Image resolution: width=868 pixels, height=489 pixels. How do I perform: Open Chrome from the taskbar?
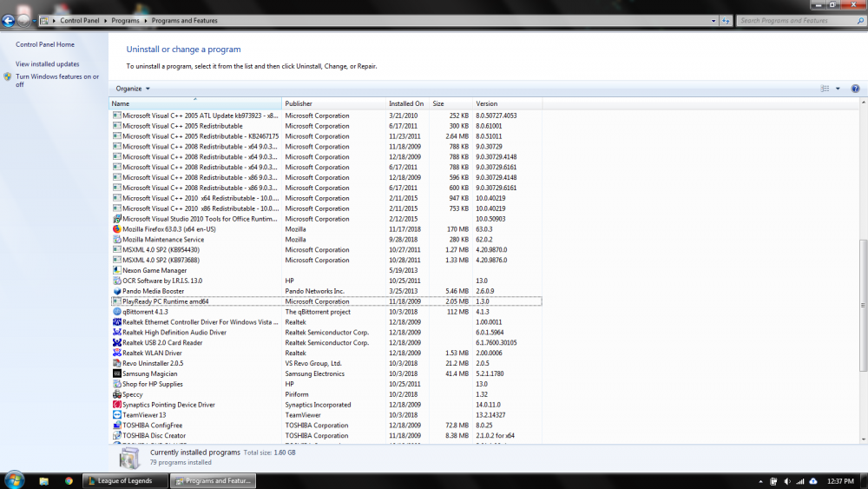pyautogui.click(x=69, y=480)
